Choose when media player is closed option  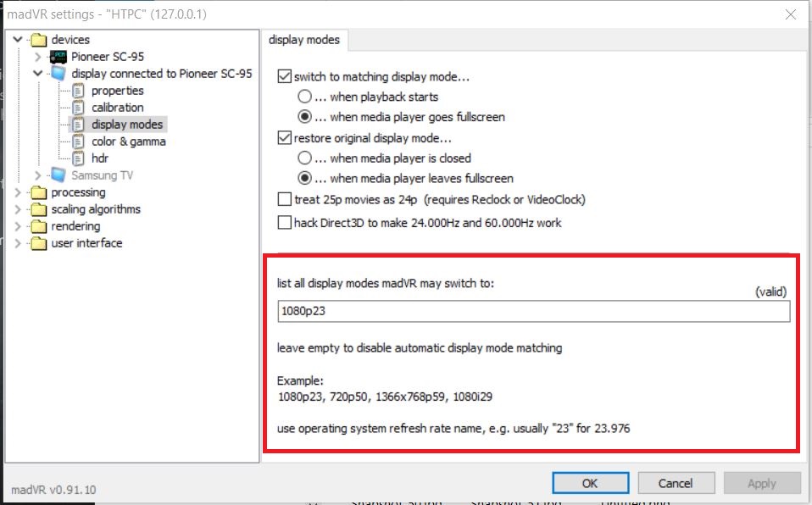[x=304, y=158]
